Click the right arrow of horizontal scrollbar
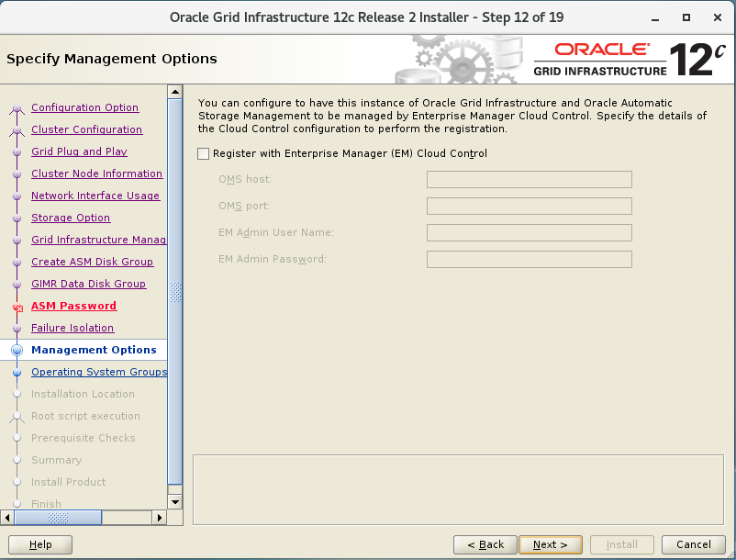736x560 pixels. [x=160, y=518]
